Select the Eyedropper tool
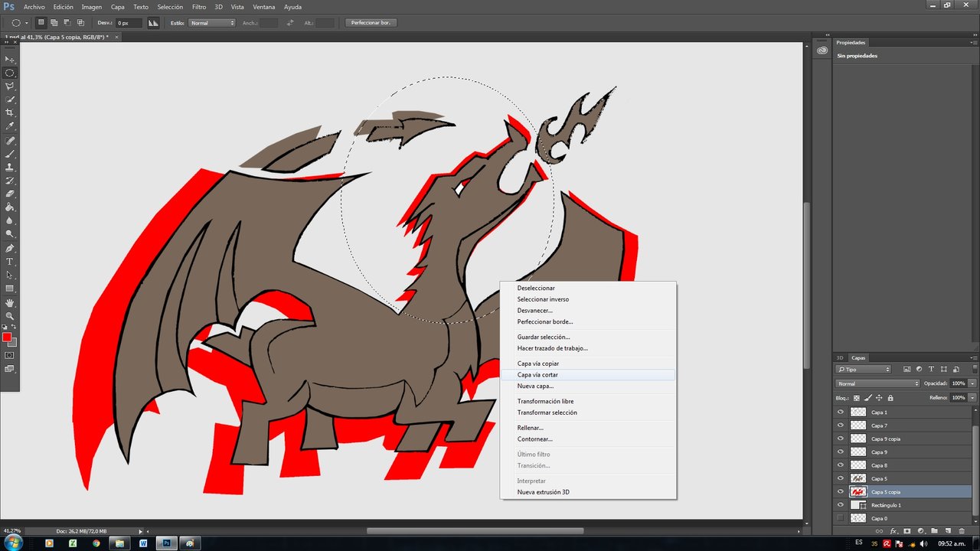The image size is (980, 551). (x=10, y=126)
